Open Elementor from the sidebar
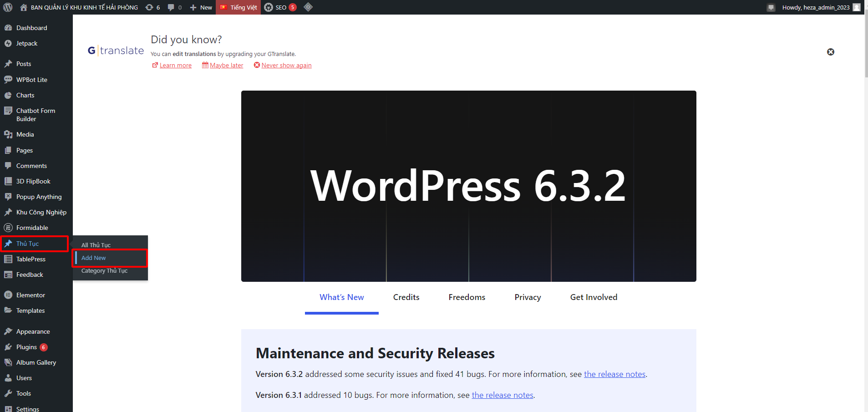This screenshot has height=412, width=868. coord(30,295)
